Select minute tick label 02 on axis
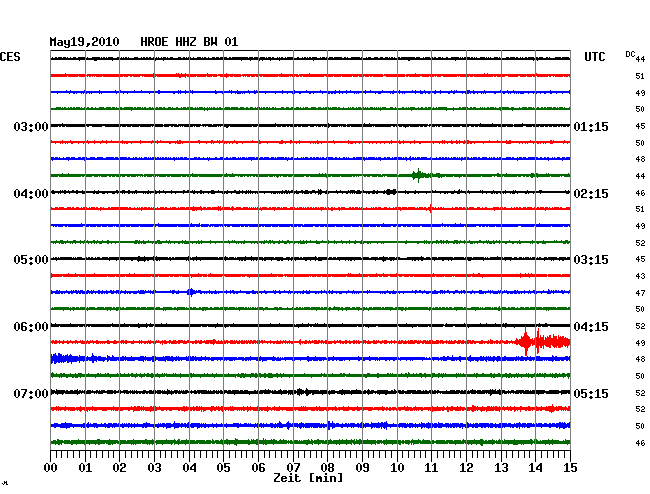Image resolution: width=650 pixels, height=494 pixels. pos(119,467)
